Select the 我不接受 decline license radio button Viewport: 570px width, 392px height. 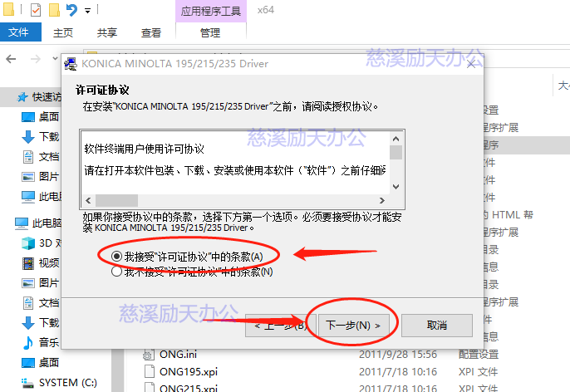117,271
